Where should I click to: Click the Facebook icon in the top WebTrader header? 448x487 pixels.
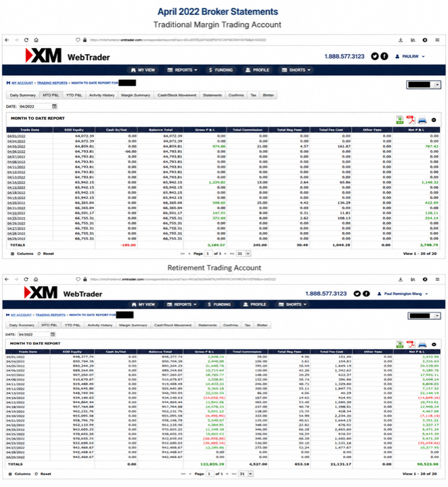click(384, 56)
